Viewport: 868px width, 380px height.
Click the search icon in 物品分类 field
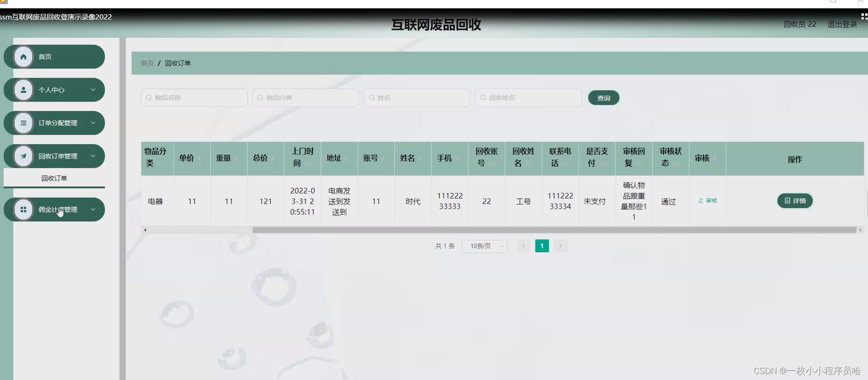pyautogui.click(x=260, y=98)
